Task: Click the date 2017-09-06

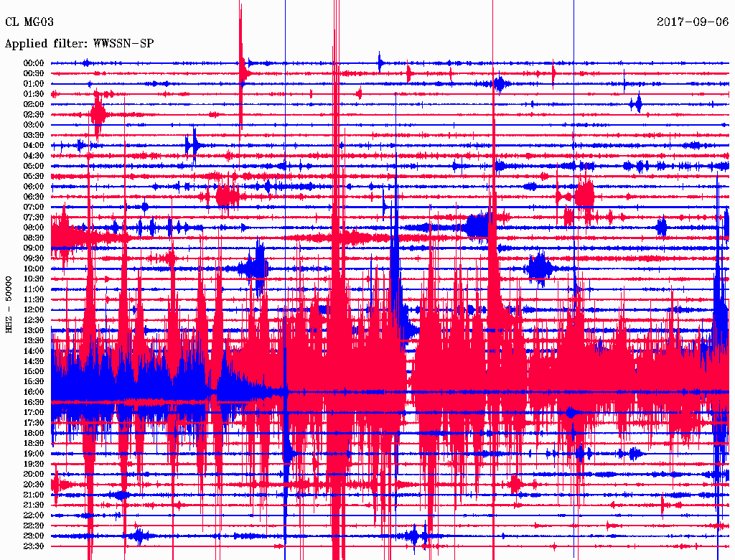Action: coord(693,22)
